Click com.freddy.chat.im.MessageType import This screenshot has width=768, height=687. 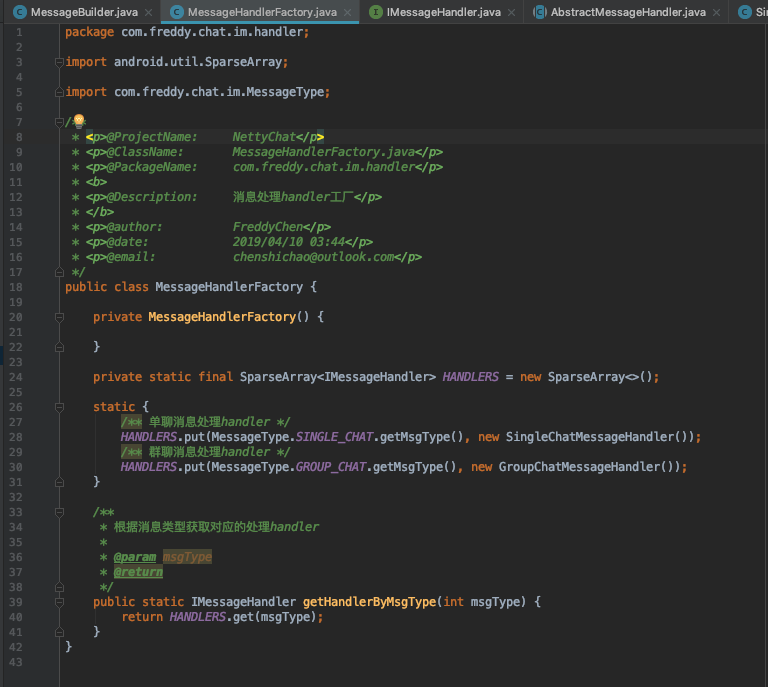tap(219, 92)
